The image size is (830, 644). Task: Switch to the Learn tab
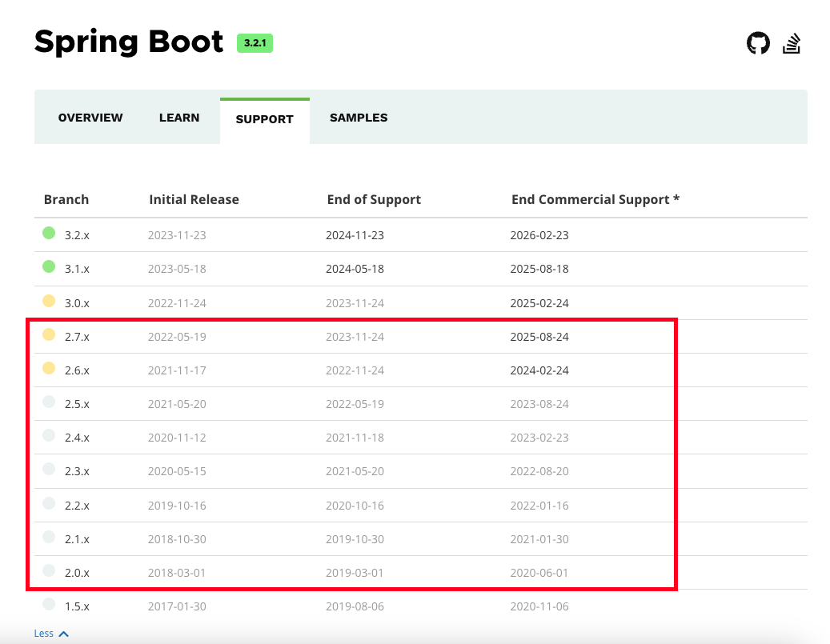click(x=179, y=118)
